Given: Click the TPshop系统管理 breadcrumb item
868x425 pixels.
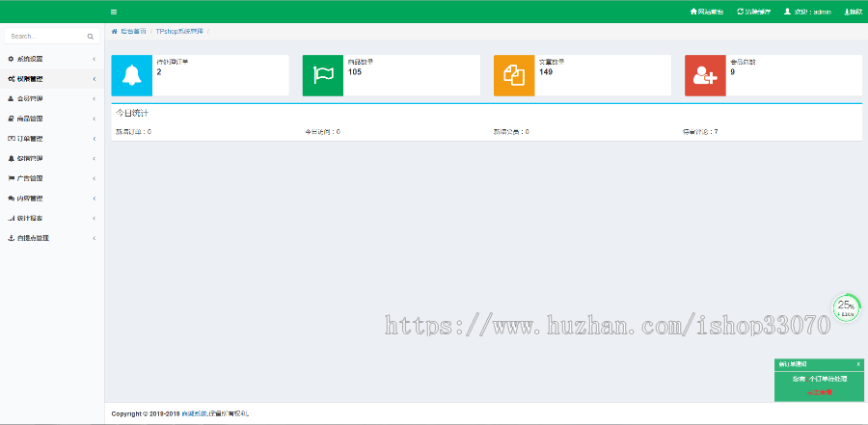Looking at the screenshot, I should pyautogui.click(x=179, y=31).
